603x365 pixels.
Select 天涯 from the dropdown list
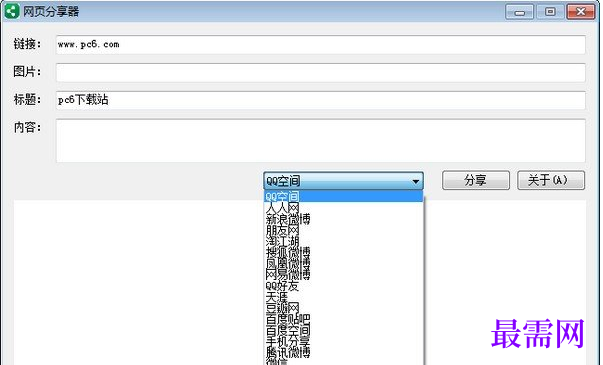tap(343, 297)
